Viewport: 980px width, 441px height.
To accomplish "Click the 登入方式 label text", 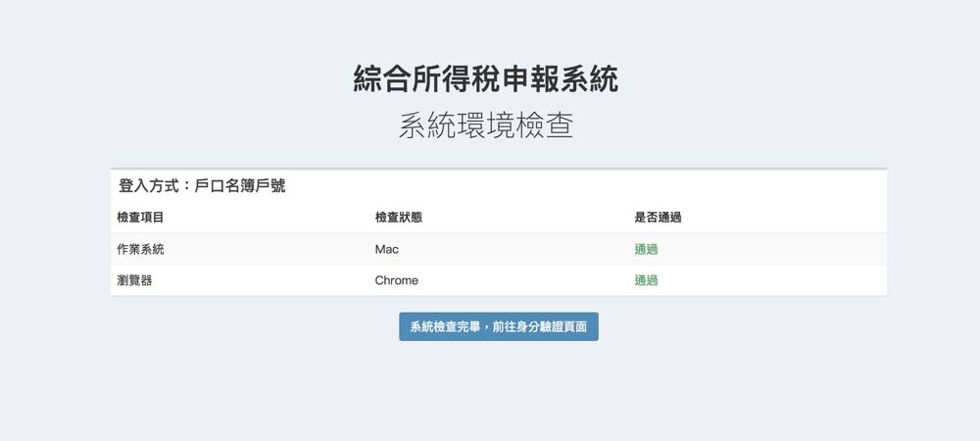I will (x=148, y=185).
